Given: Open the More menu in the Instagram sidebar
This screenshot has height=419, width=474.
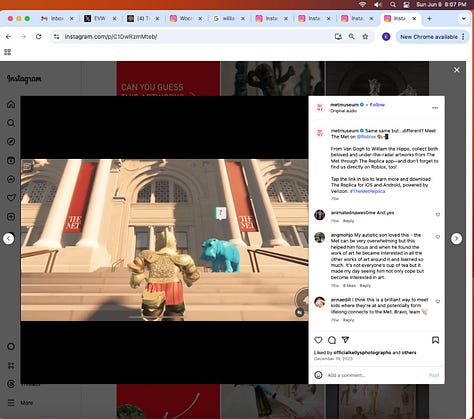Looking at the screenshot, I should (x=20, y=403).
